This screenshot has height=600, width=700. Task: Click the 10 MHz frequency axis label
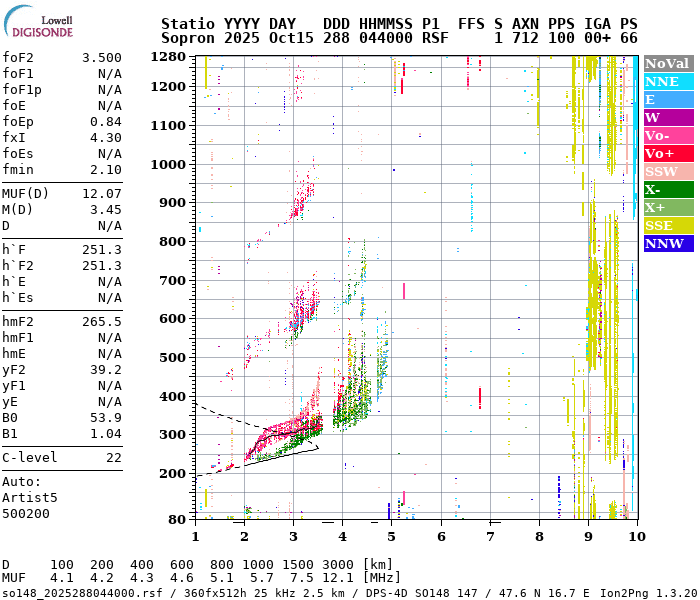click(635, 537)
